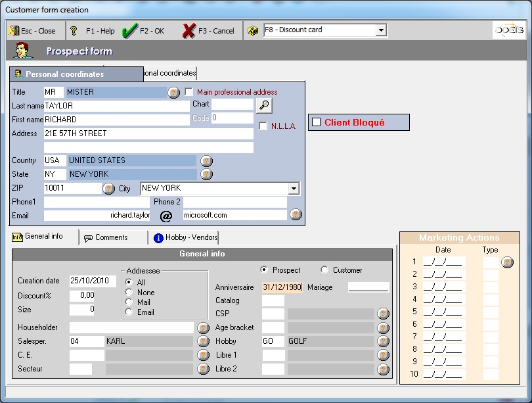Switch to the Personal coordinates tab
The width and height of the screenshot is (532, 403).
coord(76,74)
